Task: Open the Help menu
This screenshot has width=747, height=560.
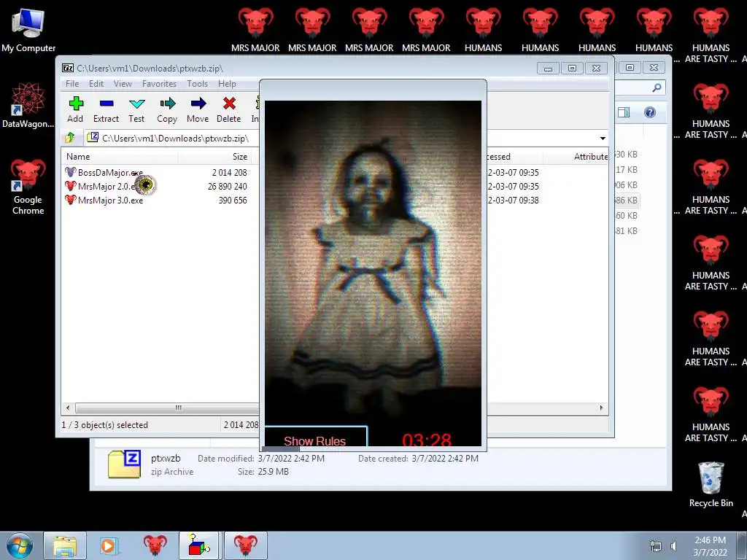Action: click(228, 84)
